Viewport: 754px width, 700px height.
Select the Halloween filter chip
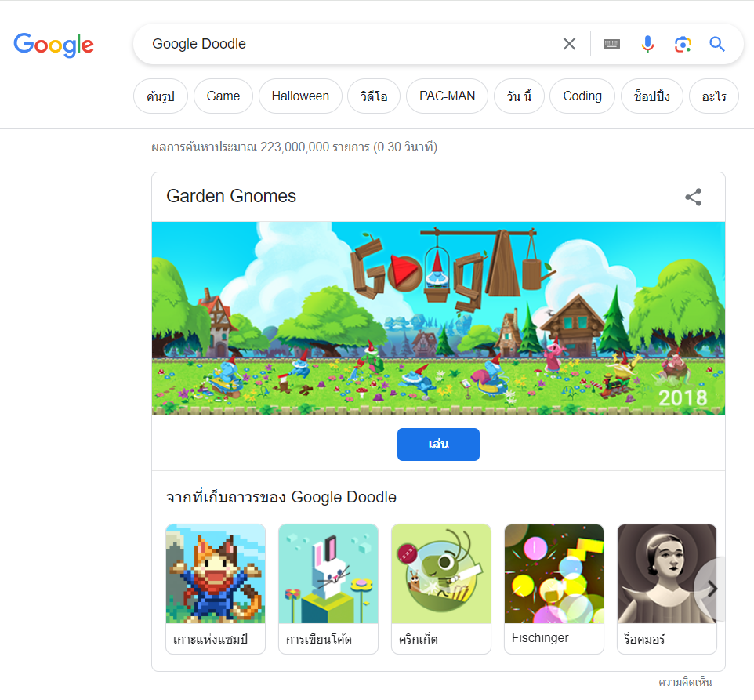click(300, 96)
